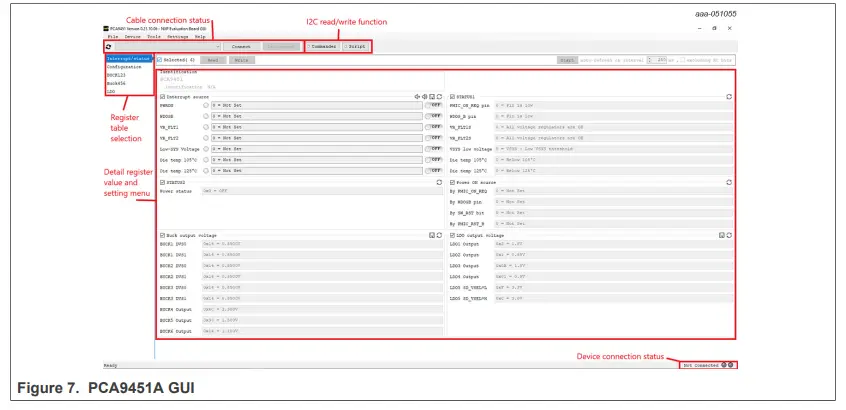Refresh the Interrupt source register group
Viewport: 846px width, 410px height.
440,97
